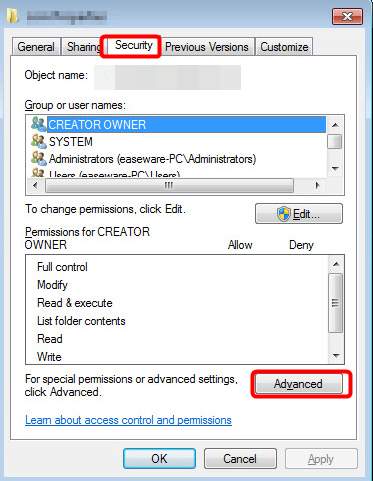
Task: Open Learn about access control link
Action: [128, 420]
